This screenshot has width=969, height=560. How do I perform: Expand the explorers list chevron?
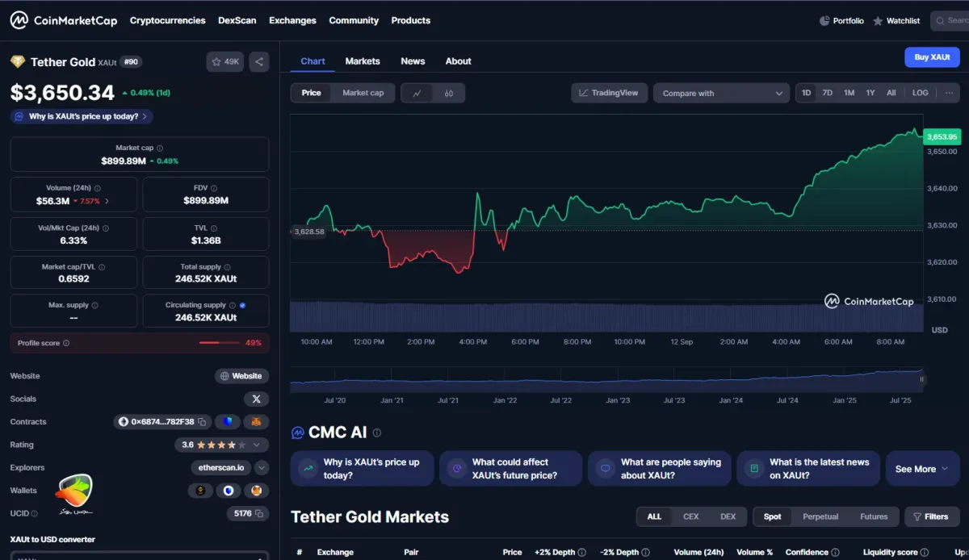[261, 468]
